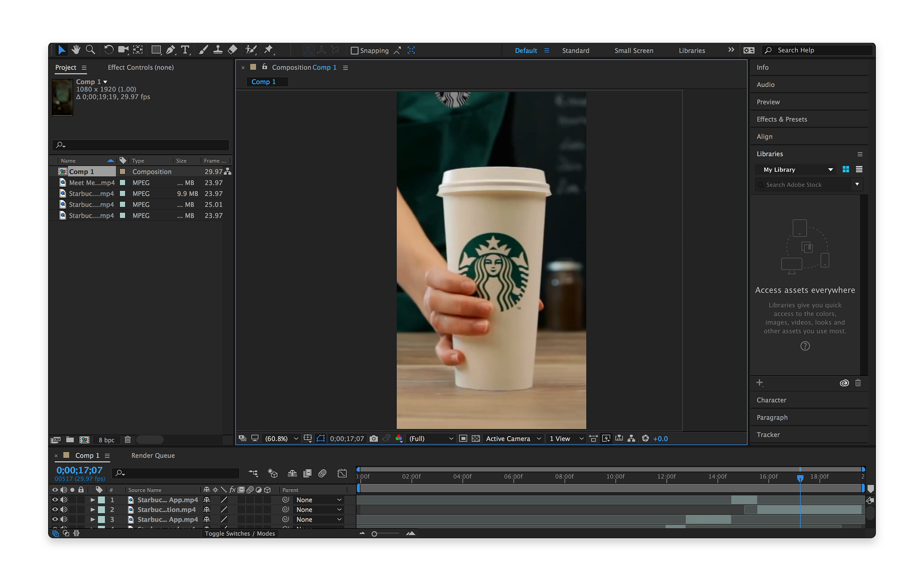Switch to the Standard workspace
924x582 pixels.
pyautogui.click(x=576, y=50)
